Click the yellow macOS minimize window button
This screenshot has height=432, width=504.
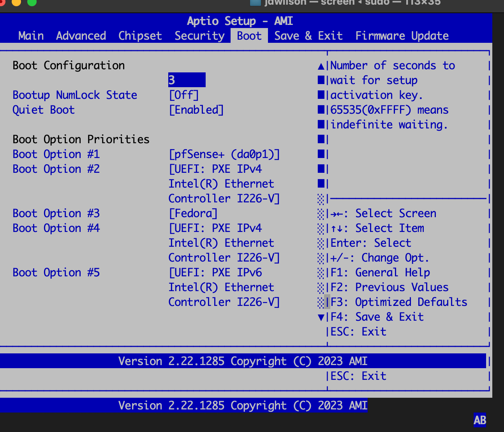[16, 2]
